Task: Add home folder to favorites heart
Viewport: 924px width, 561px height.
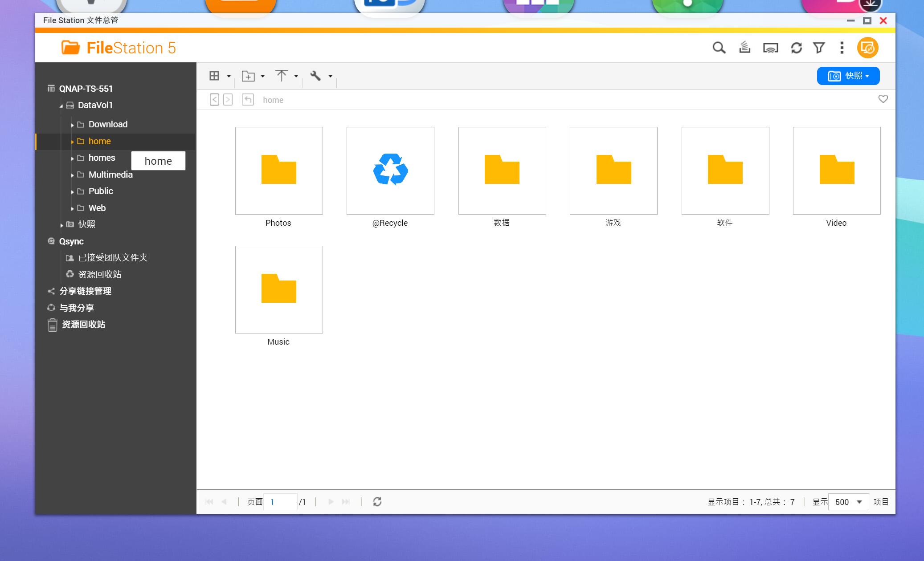Action: (x=883, y=99)
